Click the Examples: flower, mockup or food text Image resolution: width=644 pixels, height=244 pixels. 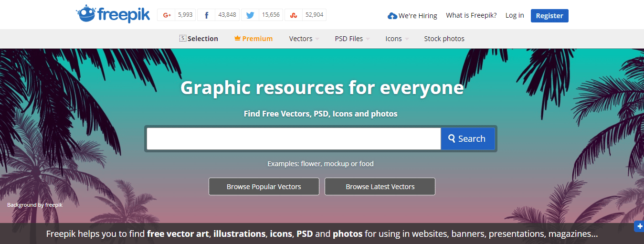coord(320,163)
